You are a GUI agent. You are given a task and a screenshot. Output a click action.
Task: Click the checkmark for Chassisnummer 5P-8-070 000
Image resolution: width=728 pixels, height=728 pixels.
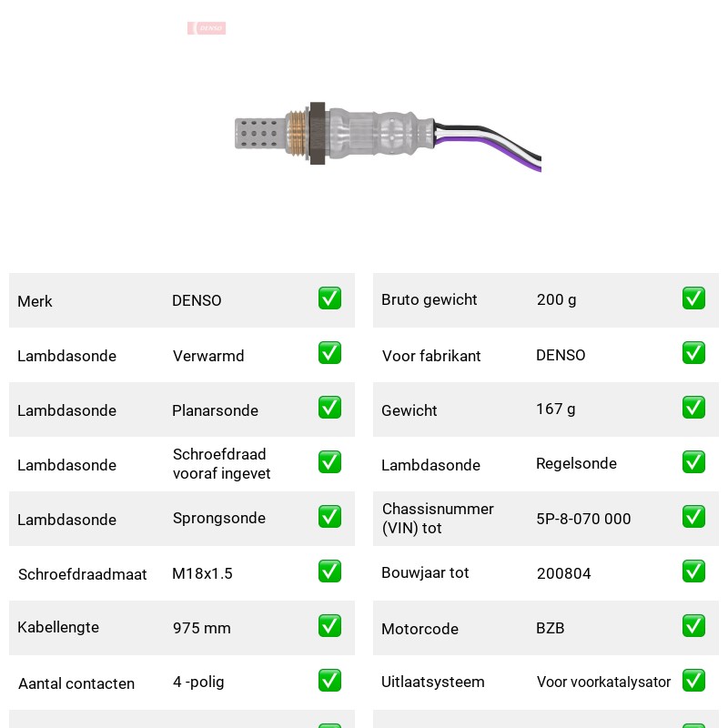pos(693,517)
